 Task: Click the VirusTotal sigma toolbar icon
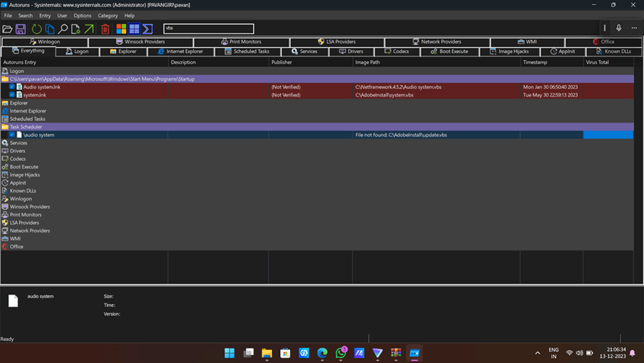point(148,29)
